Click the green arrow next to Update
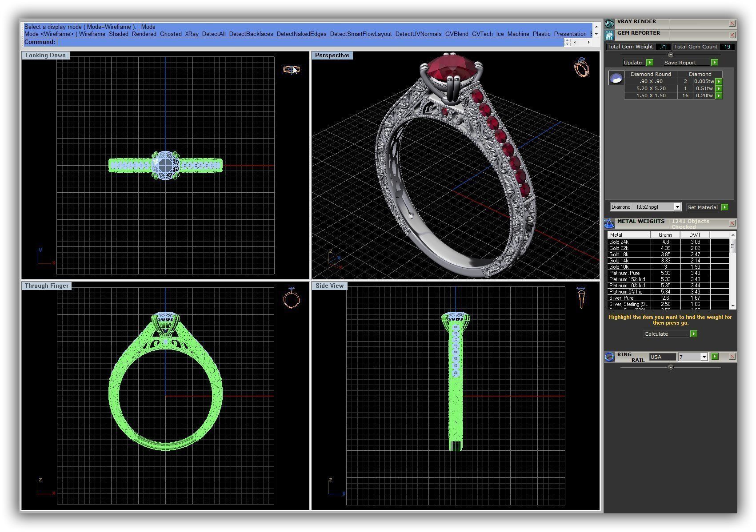The height and width of the screenshot is (532, 756). pos(650,63)
